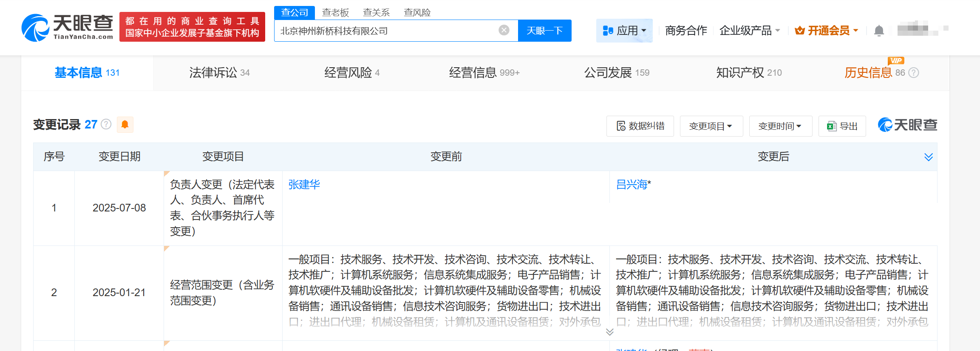Click the 序号 column header
Image resolution: width=980 pixels, height=351 pixels.
point(54,157)
